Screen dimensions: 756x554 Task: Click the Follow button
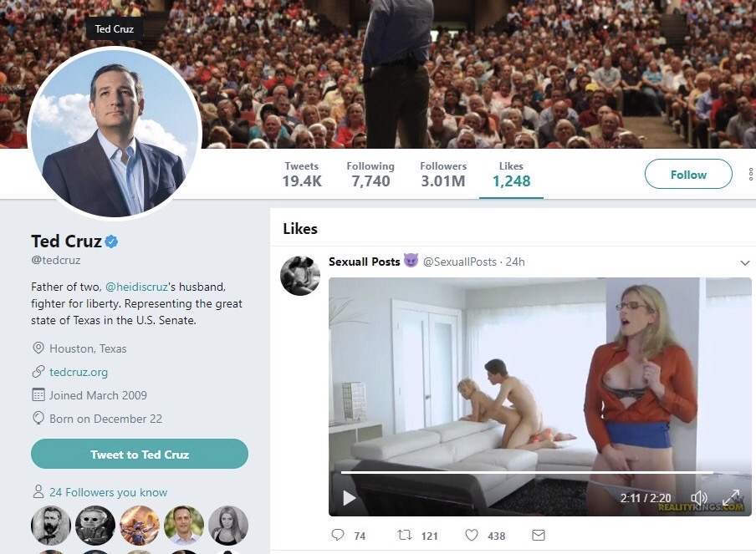point(688,175)
